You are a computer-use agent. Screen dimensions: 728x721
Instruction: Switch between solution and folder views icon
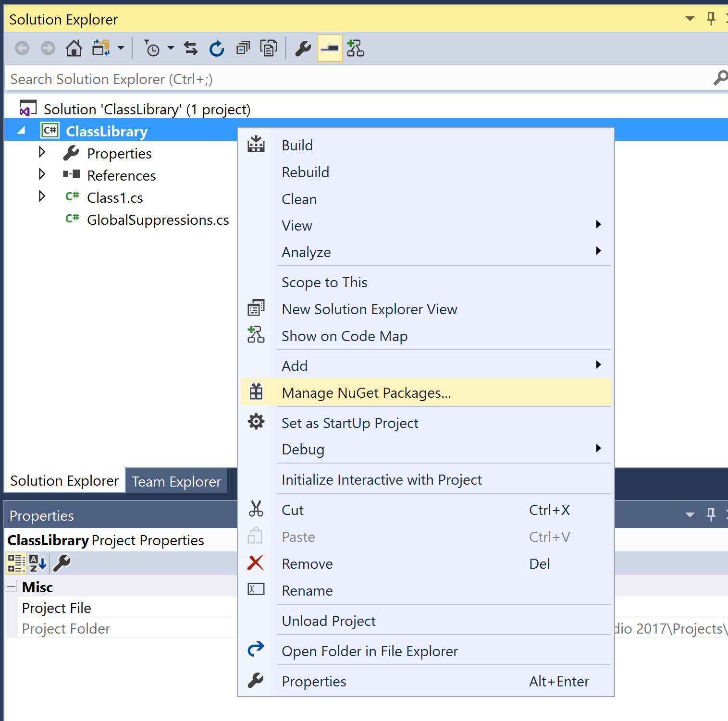(101, 49)
